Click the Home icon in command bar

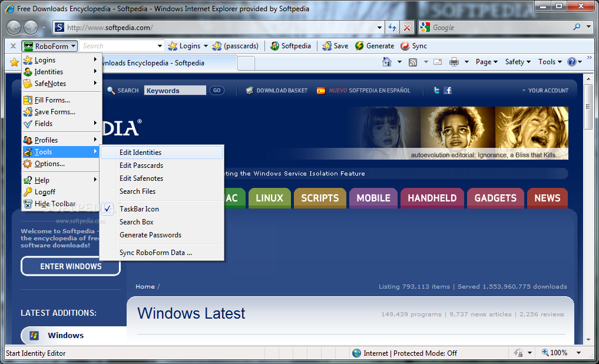click(387, 62)
